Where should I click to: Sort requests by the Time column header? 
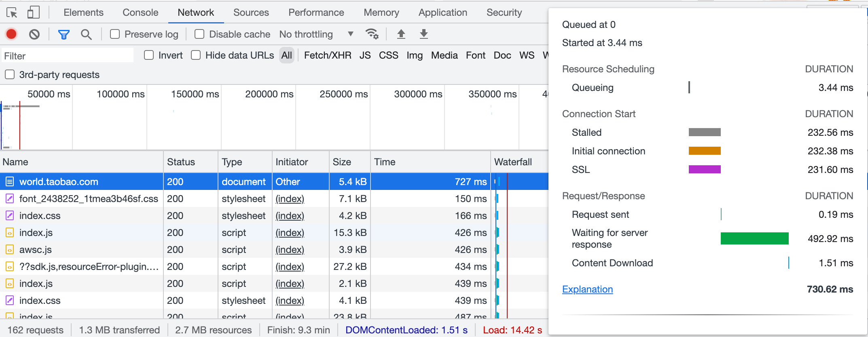[x=430, y=162]
